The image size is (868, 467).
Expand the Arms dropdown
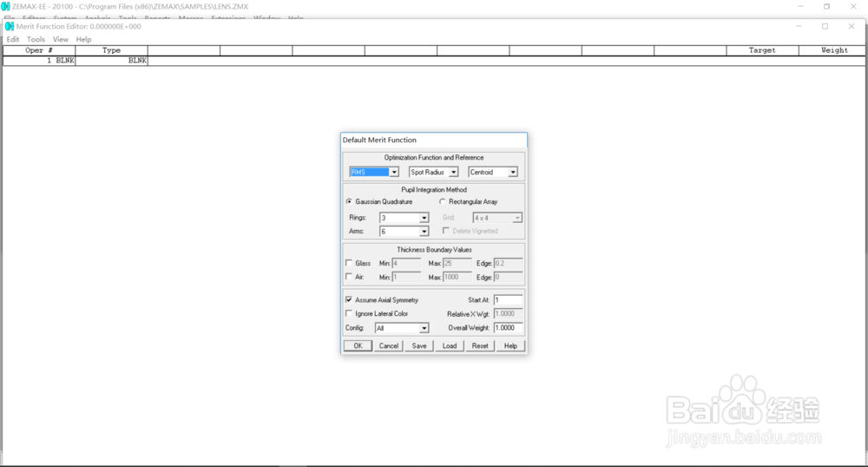(x=424, y=231)
